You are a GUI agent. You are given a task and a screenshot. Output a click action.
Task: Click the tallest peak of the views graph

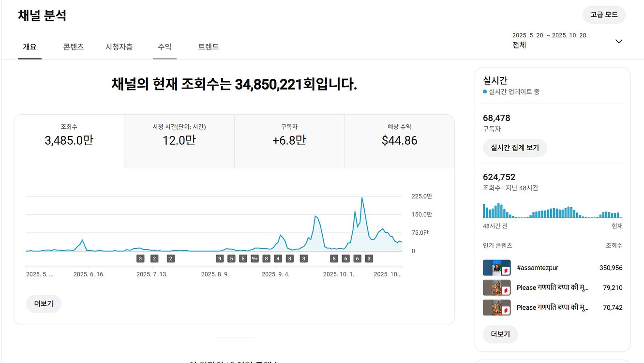(x=362, y=198)
